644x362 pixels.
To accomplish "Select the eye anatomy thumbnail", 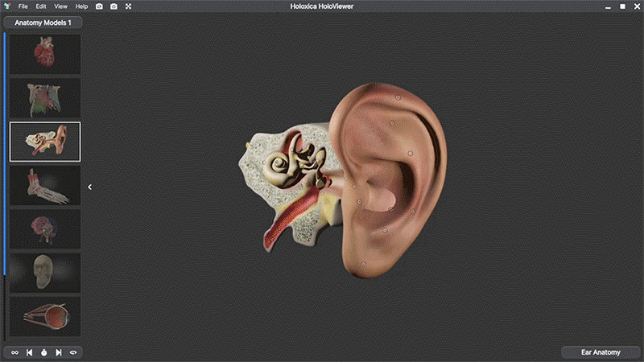I will pyautogui.click(x=45, y=317).
